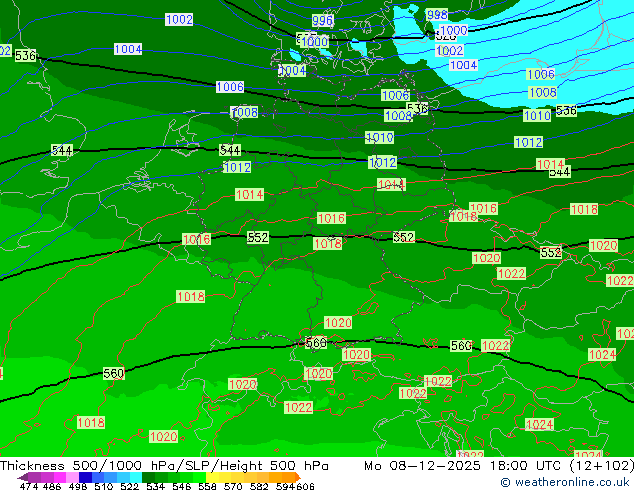Click legend value 510
634x490 pixels.
tap(104, 486)
